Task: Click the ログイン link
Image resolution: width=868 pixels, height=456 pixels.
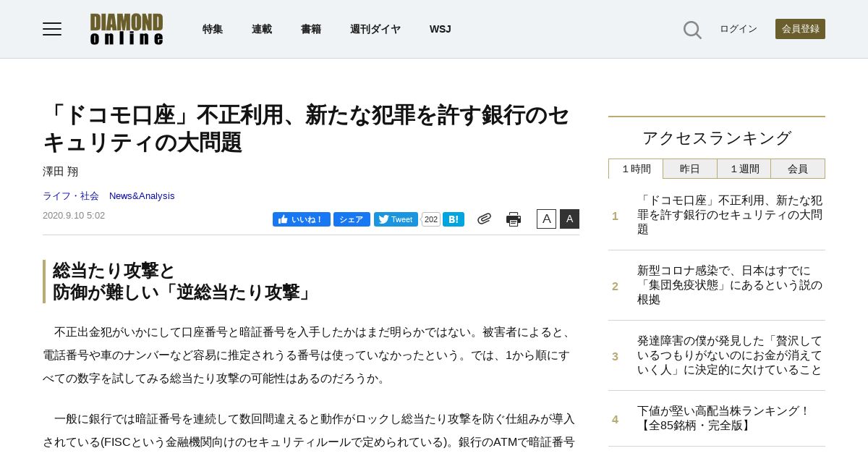Action: [739, 29]
